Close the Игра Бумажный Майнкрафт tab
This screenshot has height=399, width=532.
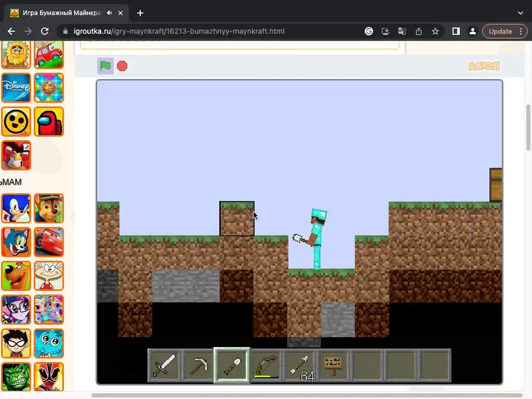point(121,13)
